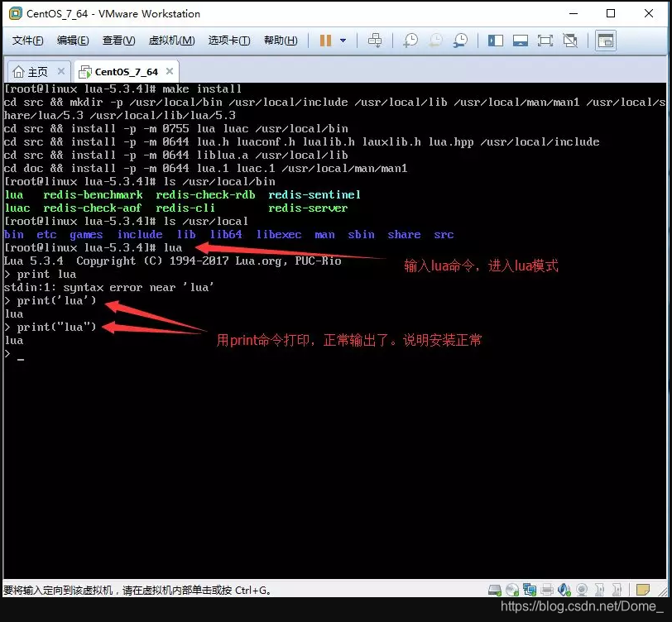Pause the virtual machine with the orange button

pos(326,41)
